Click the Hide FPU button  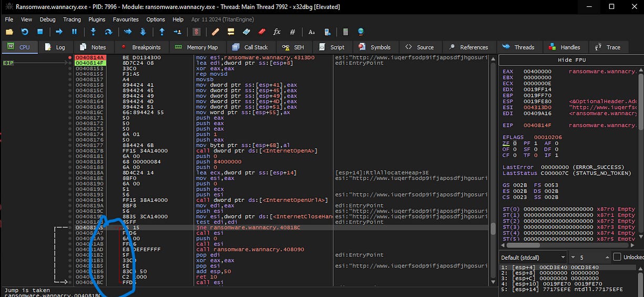point(571,60)
